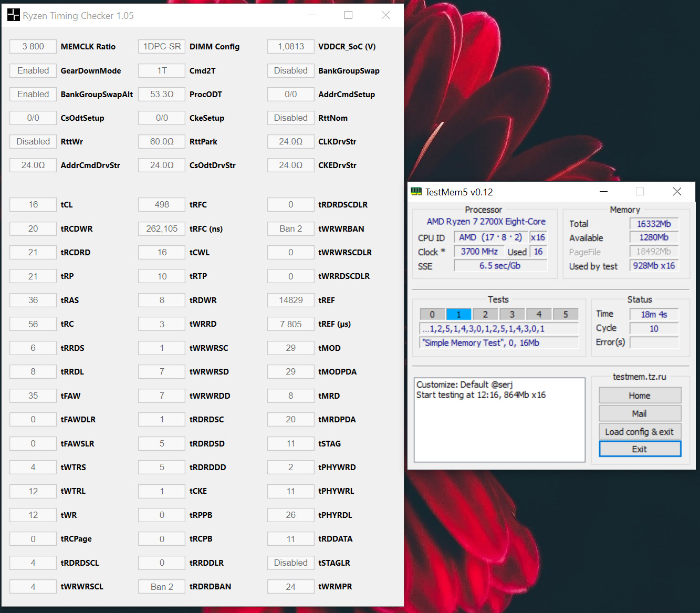Click the tRTP value 10
This screenshot has width=700, height=613.
point(162,276)
